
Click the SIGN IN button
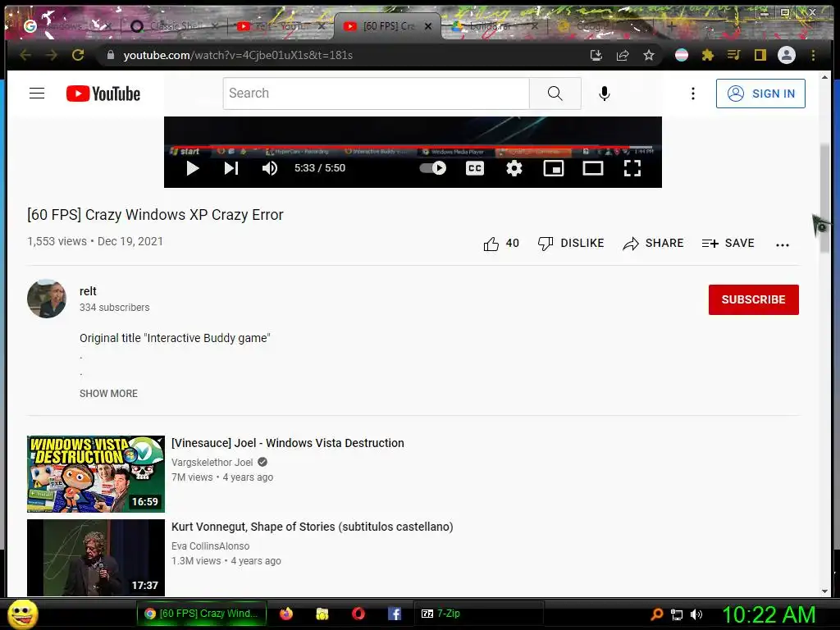pos(760,94)
